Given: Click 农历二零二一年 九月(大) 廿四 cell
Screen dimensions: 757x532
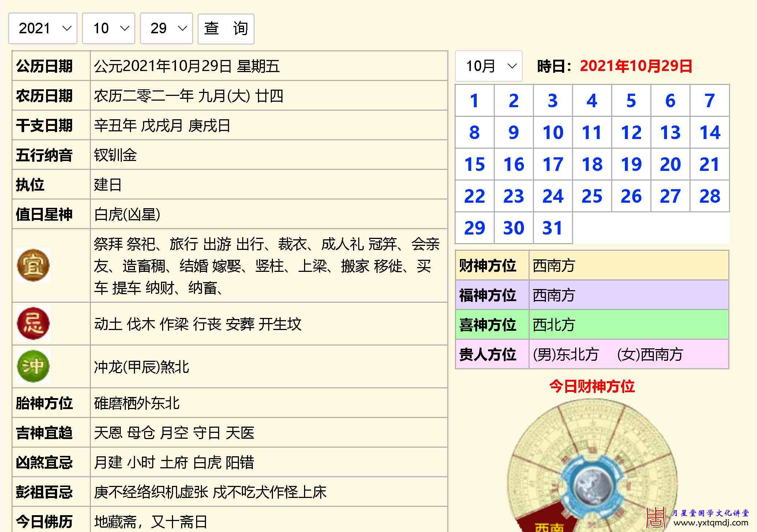Looking at the screenshot, I should [x=269, y=95].
